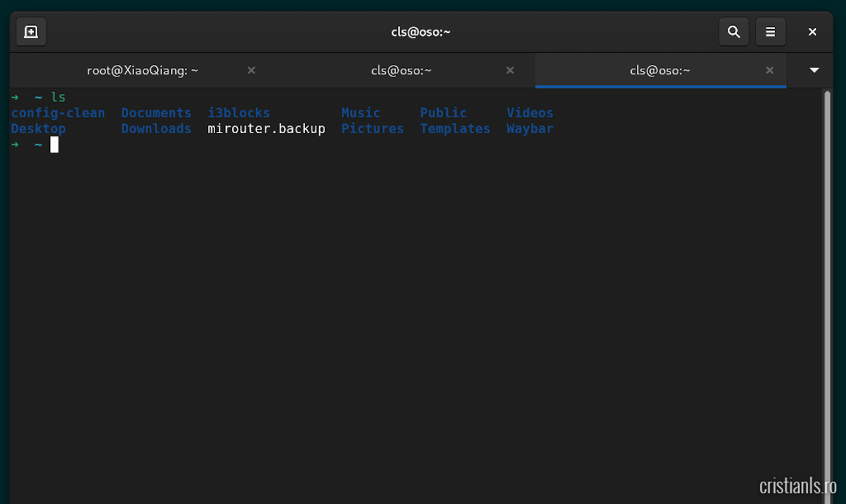
Task: Switch to the middle cls@oso tab
Action: 402,70
